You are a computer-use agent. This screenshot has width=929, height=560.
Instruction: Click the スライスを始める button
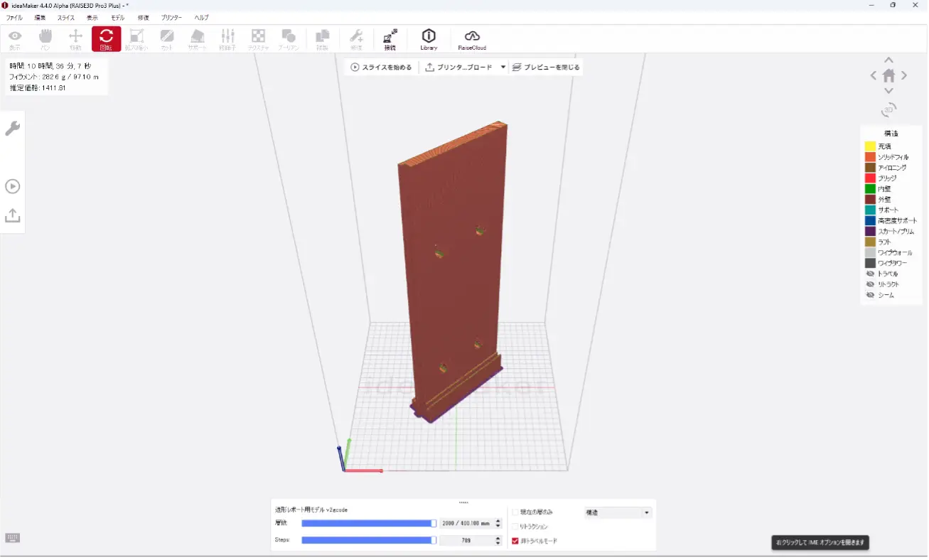click(381, 68)
